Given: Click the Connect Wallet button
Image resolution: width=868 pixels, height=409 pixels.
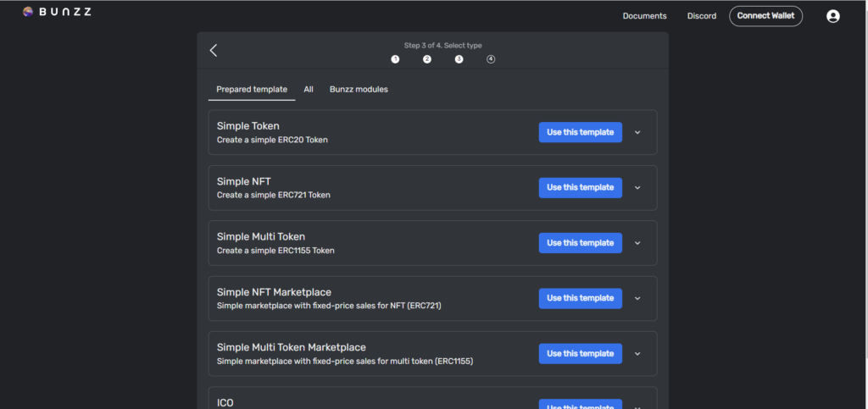Looking at the screenshot, I should pos(765,16).
